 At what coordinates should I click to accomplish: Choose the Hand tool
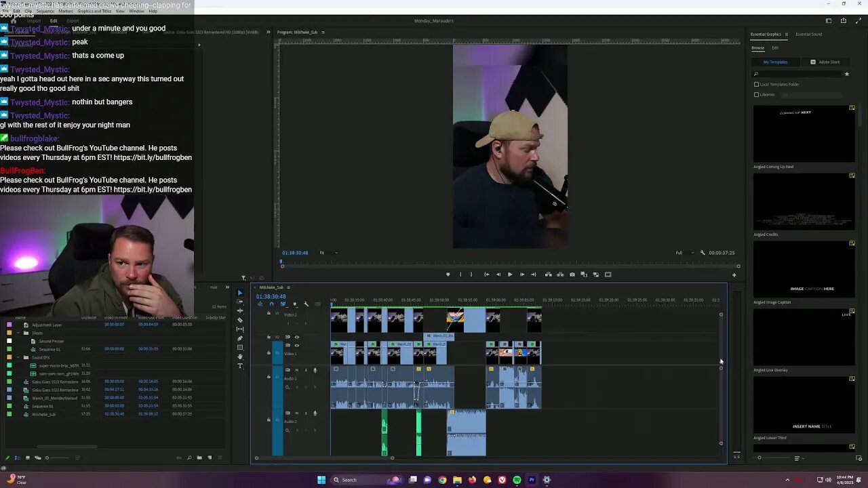pos(239,357)
